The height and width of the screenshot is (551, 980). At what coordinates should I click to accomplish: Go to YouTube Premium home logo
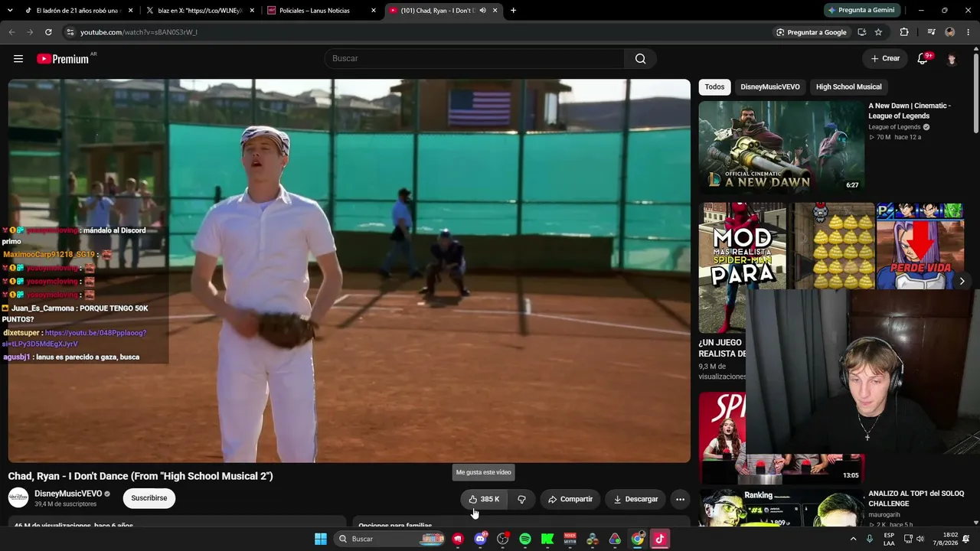[x=64, y=59]
